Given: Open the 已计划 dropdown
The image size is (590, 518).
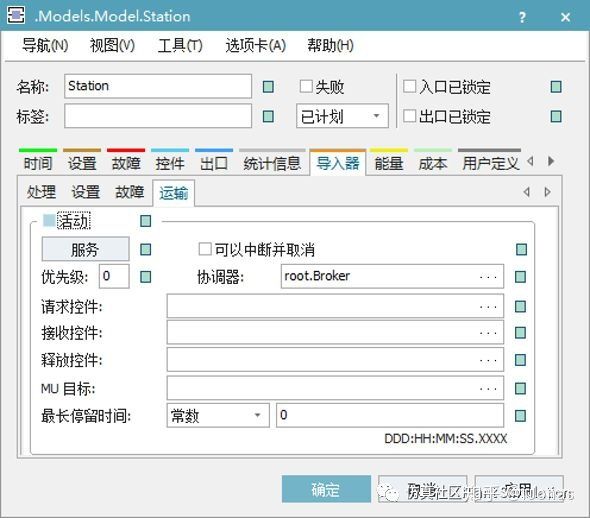Looking at the screenshot, I should [x=342, y=116].
